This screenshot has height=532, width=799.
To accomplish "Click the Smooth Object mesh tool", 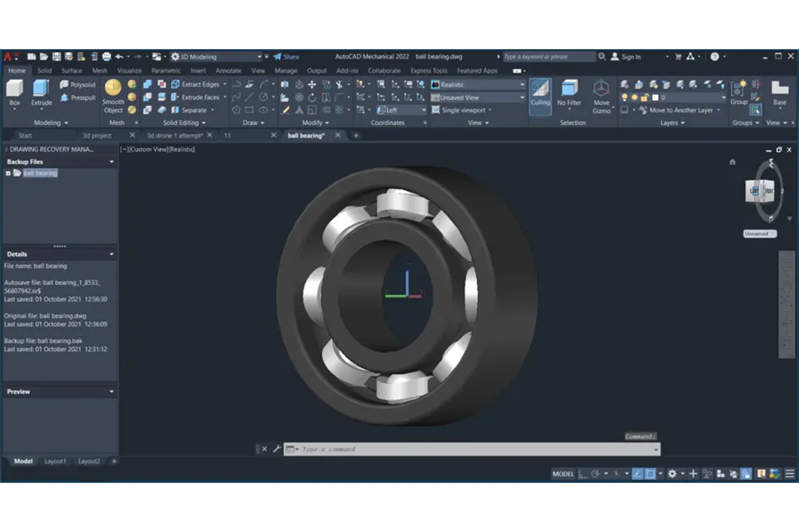I will pos(113,96).
